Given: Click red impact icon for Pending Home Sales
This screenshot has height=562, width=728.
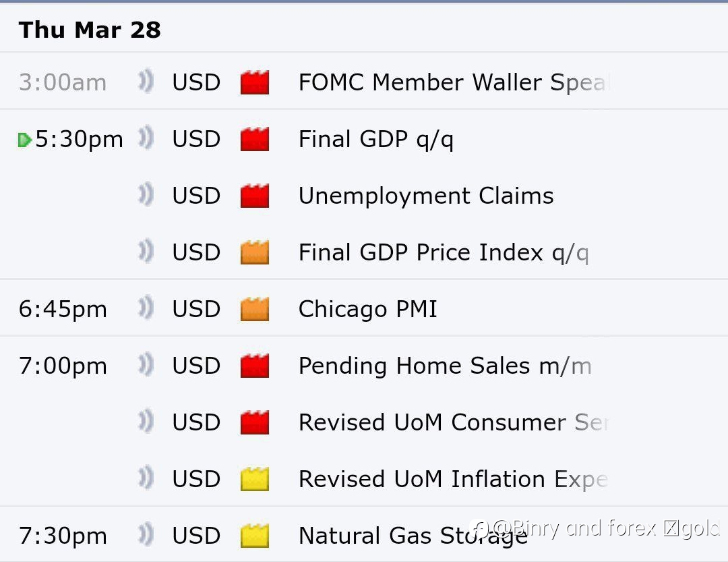Looking at the screenshot, I should point(254,366).
